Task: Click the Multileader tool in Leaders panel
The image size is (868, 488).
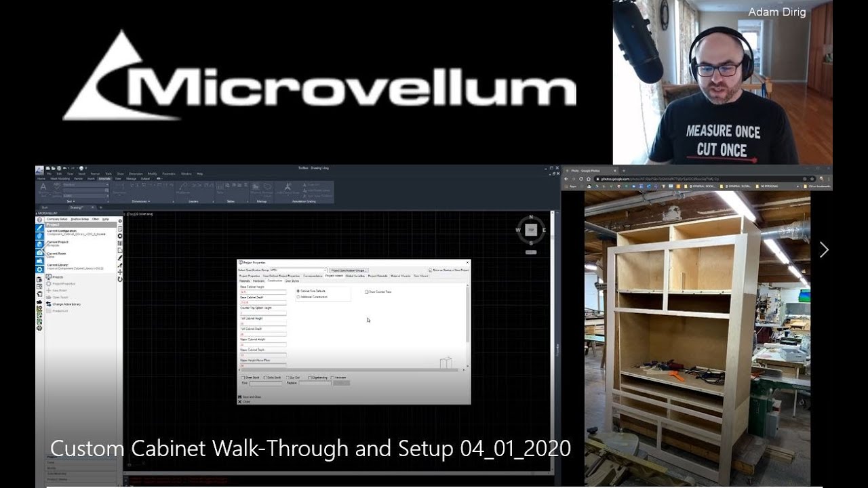Action: [183, 187]
